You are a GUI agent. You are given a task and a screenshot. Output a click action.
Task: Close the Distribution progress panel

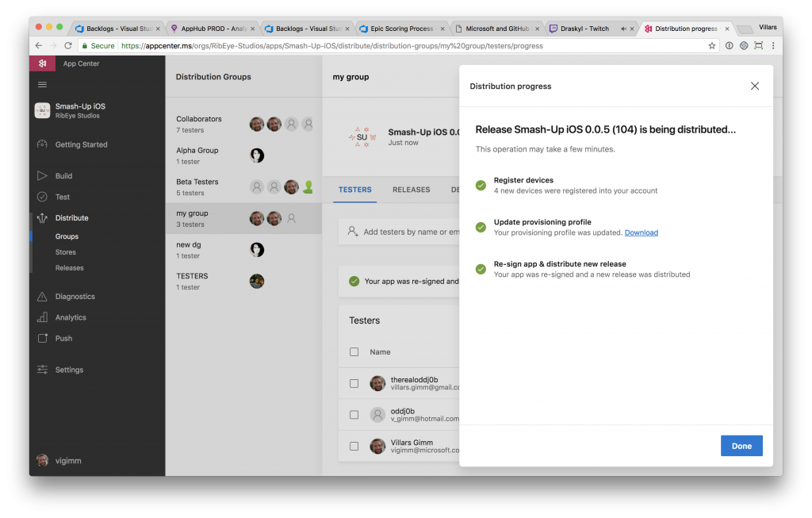(755, 86)
